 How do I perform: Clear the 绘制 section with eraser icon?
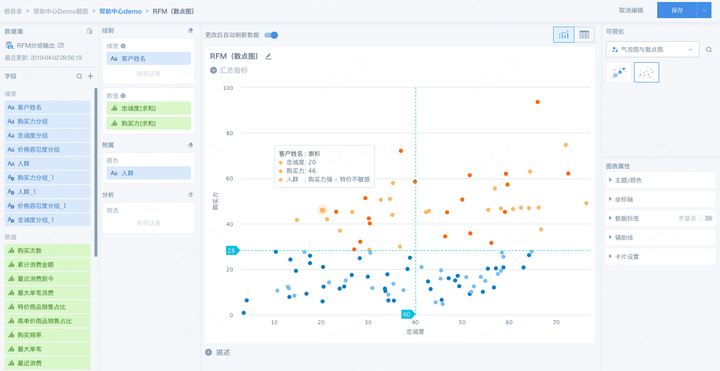point(191,30)
